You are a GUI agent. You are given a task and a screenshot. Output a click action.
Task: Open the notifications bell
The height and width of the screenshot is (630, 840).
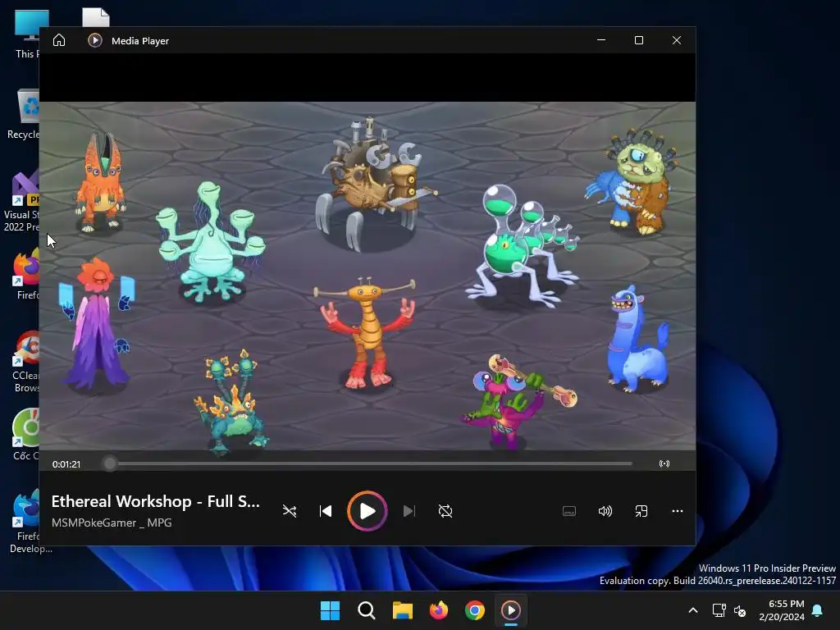(x=818, y=610)
